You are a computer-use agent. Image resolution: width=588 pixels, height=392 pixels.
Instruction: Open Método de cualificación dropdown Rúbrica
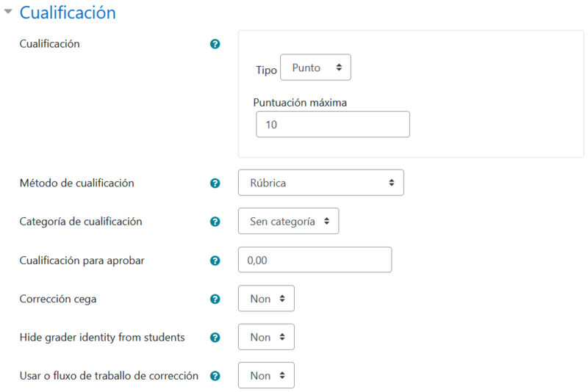coord(321,183)
